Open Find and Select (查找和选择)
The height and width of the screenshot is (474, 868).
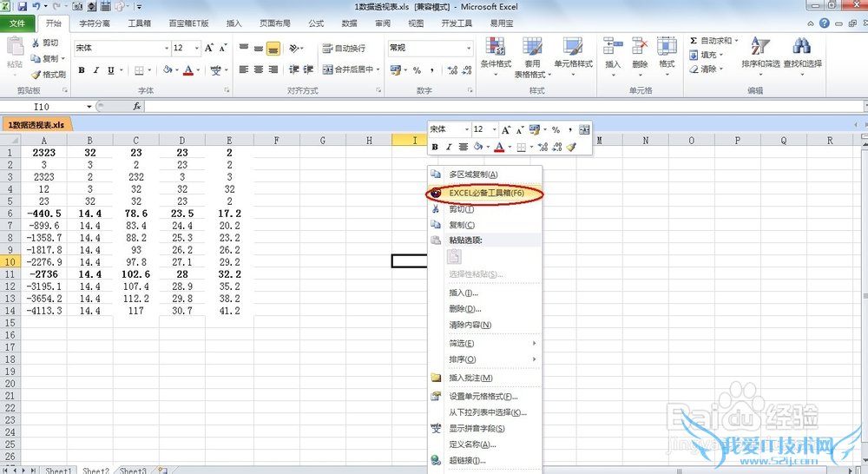coord(803,55)
